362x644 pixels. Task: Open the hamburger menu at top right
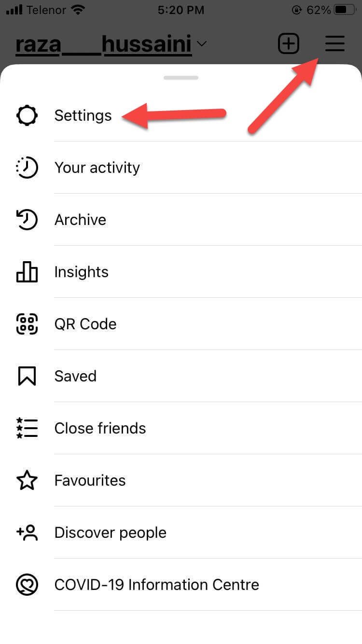pos(334,44)
